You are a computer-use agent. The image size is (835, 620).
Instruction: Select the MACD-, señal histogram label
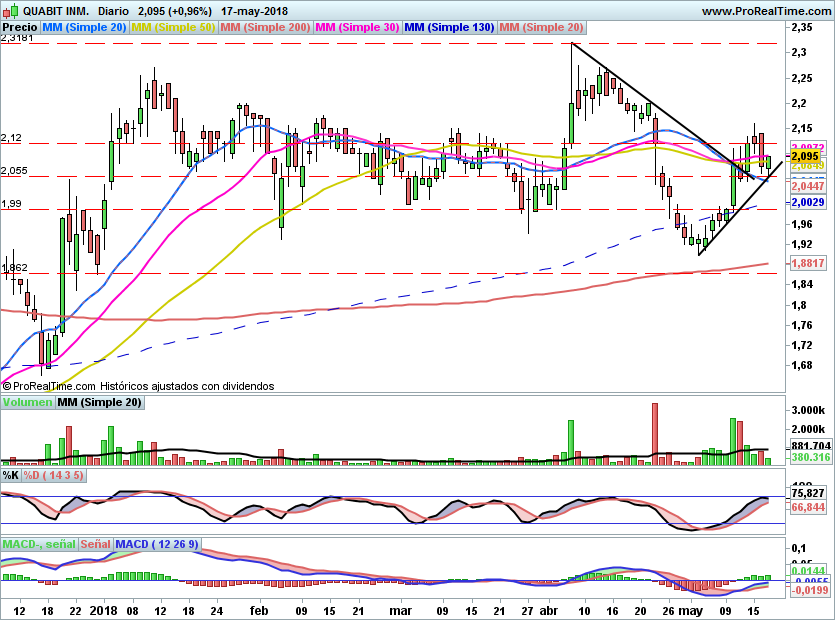(39, 544)
